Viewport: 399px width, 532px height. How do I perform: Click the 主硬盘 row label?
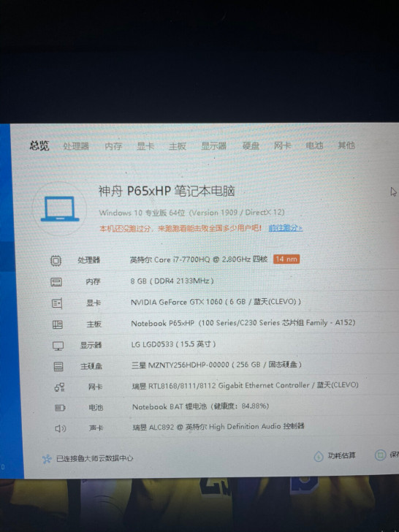point(91,366)
